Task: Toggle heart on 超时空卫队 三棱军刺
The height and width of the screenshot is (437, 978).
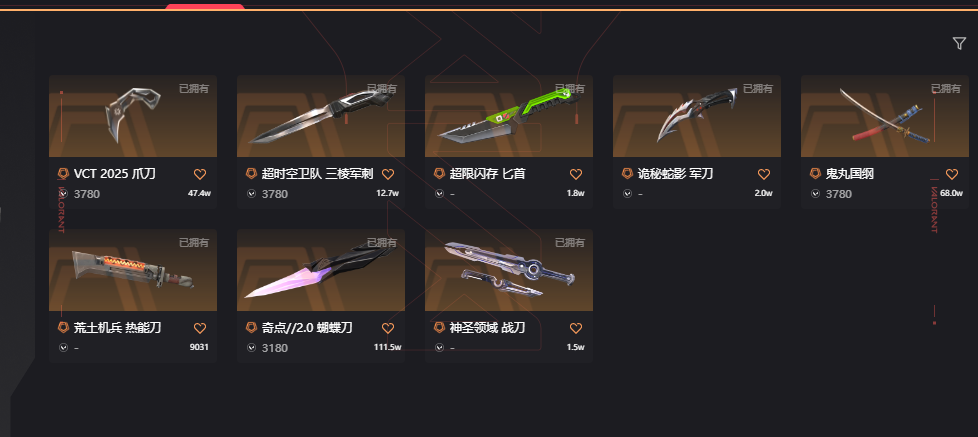Action: point(388,175)
